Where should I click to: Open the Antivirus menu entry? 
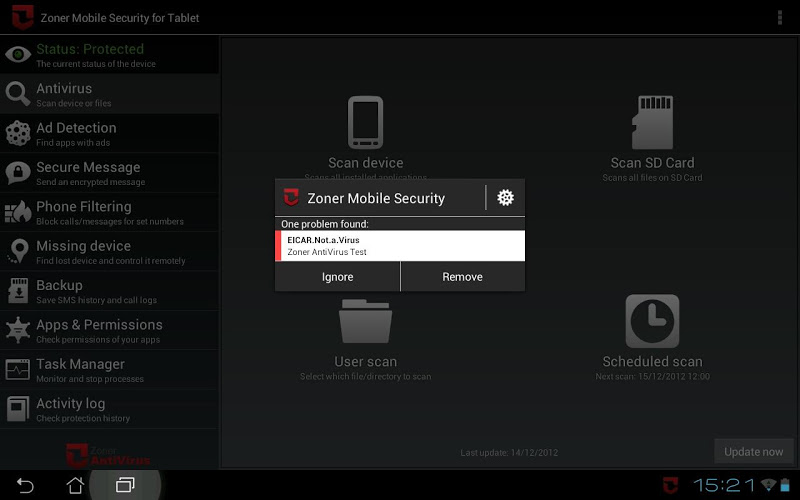110,94
